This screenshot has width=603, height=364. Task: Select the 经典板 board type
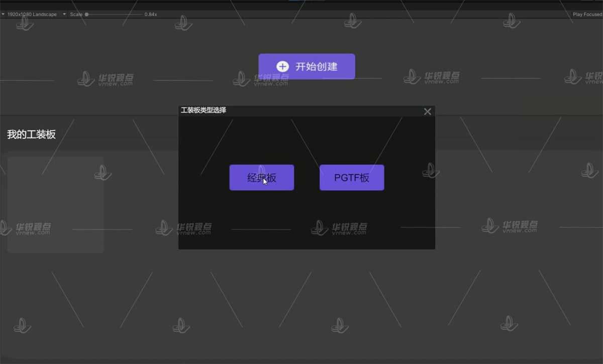point(262,178)
